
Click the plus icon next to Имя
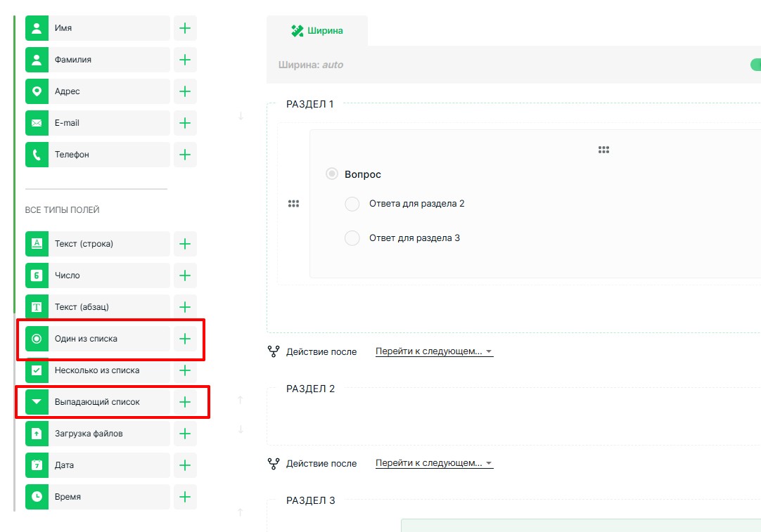tap(185, 28)
